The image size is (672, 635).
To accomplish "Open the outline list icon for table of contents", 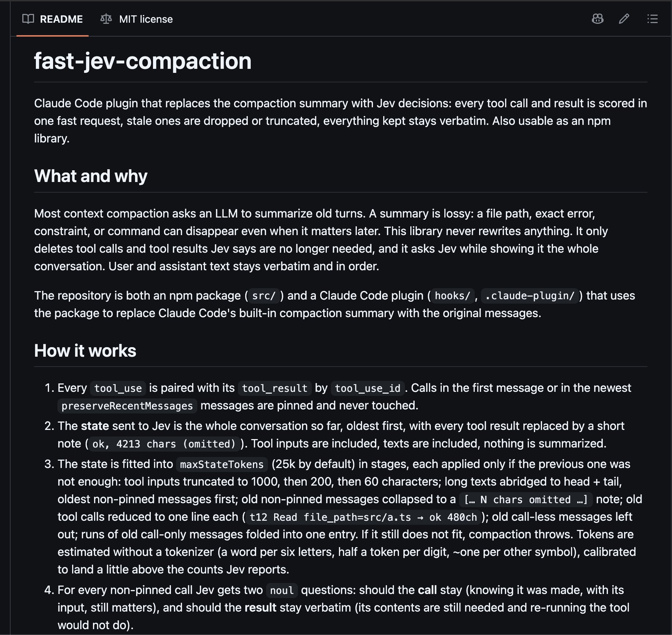I will [x=652, y=19].
